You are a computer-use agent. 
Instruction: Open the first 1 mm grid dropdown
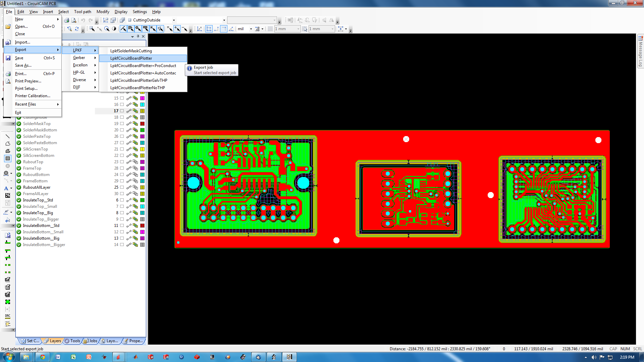(298, 29)
